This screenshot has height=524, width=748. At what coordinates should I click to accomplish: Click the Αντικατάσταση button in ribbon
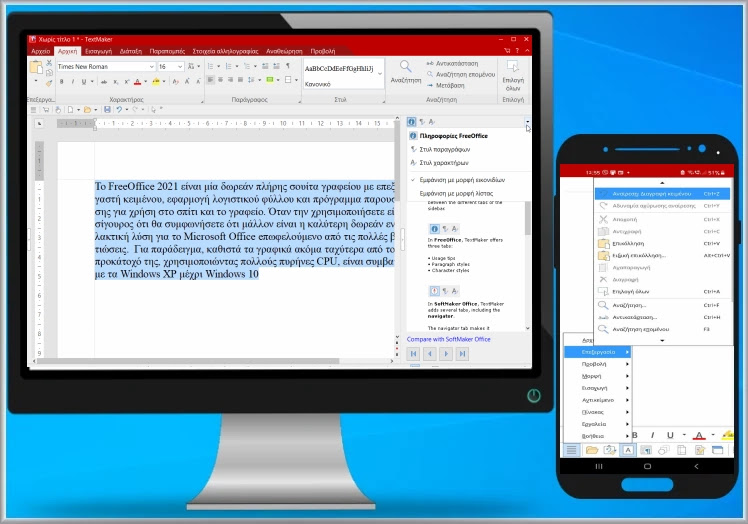(x=452, y=63)
